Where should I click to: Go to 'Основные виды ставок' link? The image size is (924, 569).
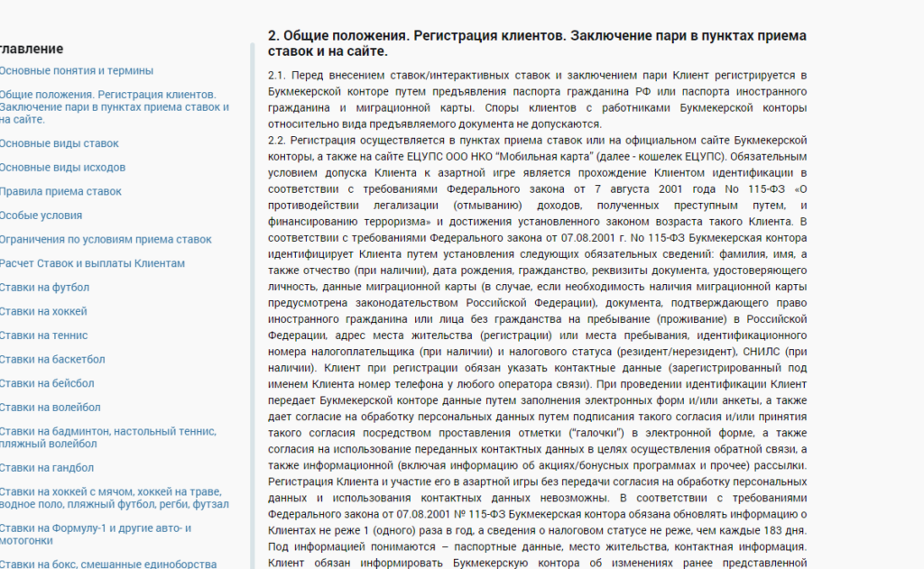(60, 143)
